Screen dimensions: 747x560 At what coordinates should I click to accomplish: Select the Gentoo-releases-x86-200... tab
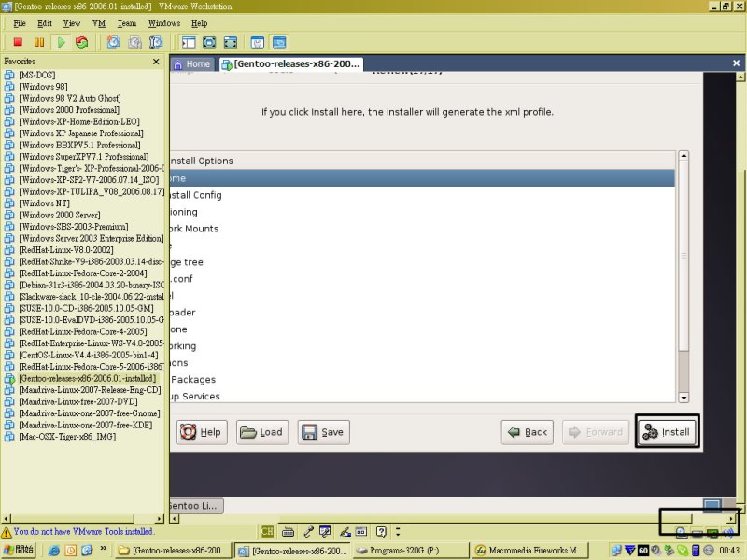(x=291, y=63)
